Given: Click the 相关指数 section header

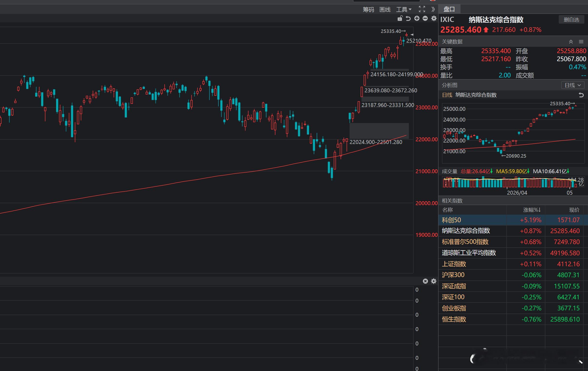Looking at the screenshot, I should click(x=452, y=201).
